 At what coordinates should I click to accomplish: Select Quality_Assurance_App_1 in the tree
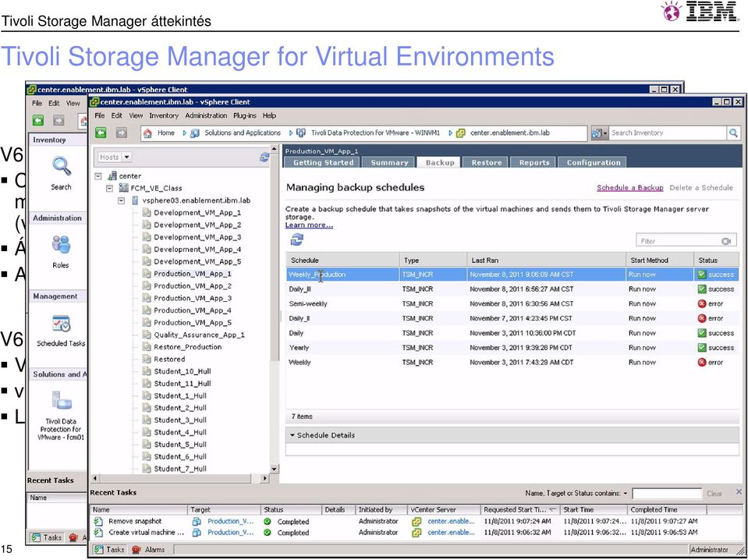click(x=199, y=335)
